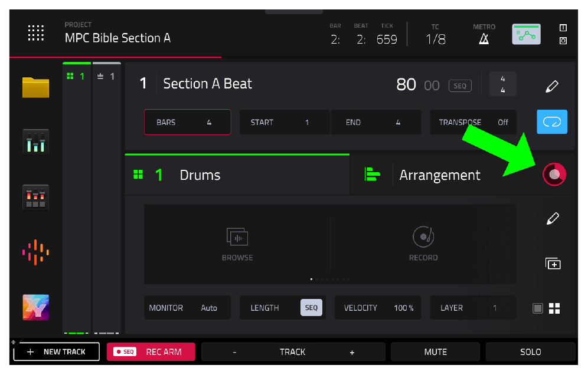The image size is (588, 375).
Task: Toggle the automation read/write button
Action: pyautogui.click(x=527, y=34)
